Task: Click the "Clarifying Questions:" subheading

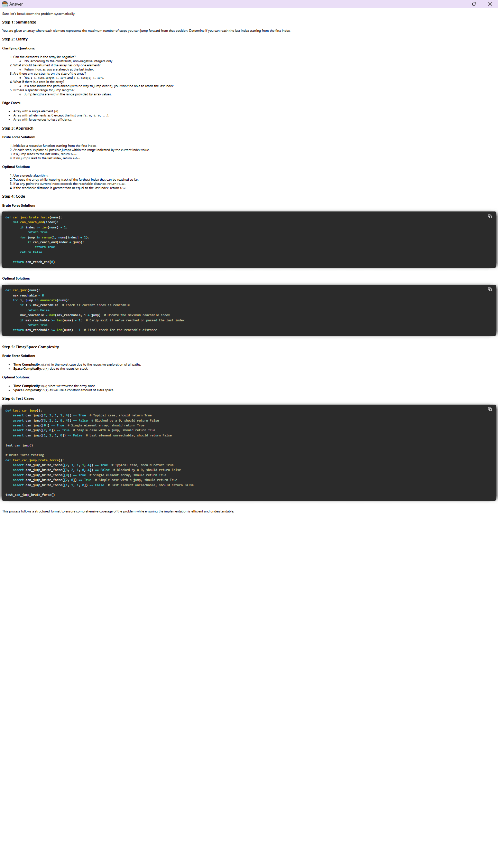Action: [x=18, y=48]
